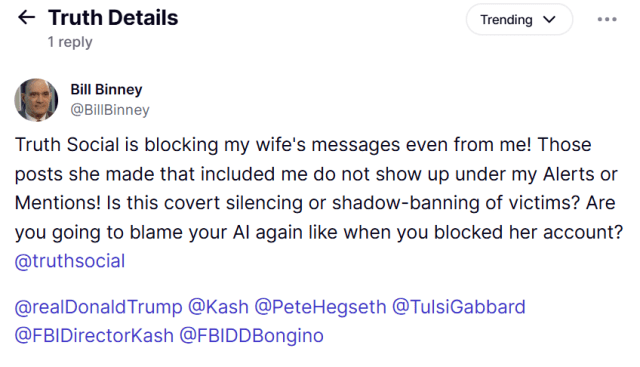Image resolution: width=640 pixels, height=367 pixels.
Task: Open the three-dot more options menu
Action: pos(607,19)
